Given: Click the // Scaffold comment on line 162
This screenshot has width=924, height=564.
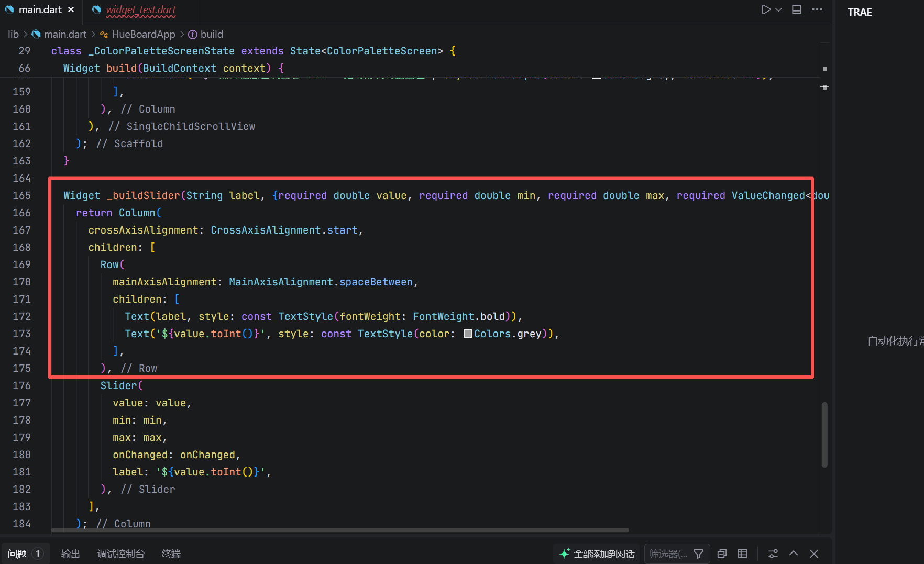Looking at the screenshot, I should coord(130,143).
